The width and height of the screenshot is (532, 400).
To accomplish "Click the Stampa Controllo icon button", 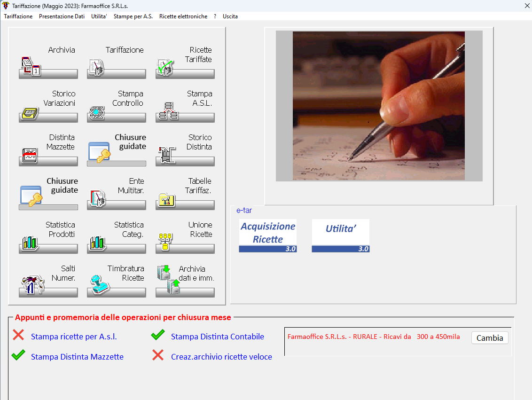I will click(x=117, y=105).
